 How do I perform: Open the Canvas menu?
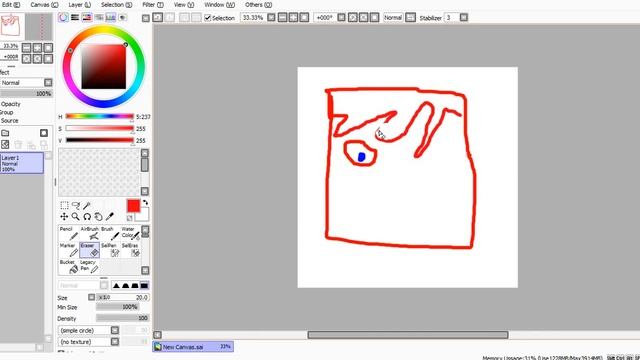click(44, 4)
